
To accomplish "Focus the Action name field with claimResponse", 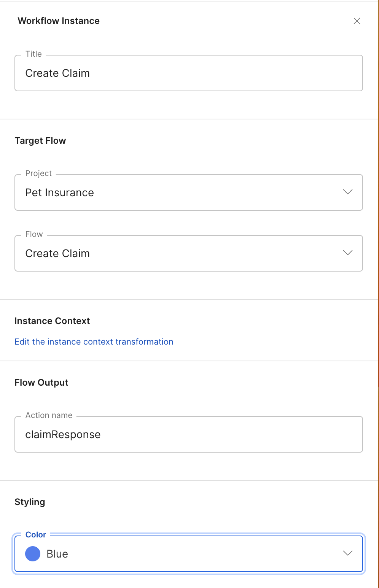I will pos(188,434).
